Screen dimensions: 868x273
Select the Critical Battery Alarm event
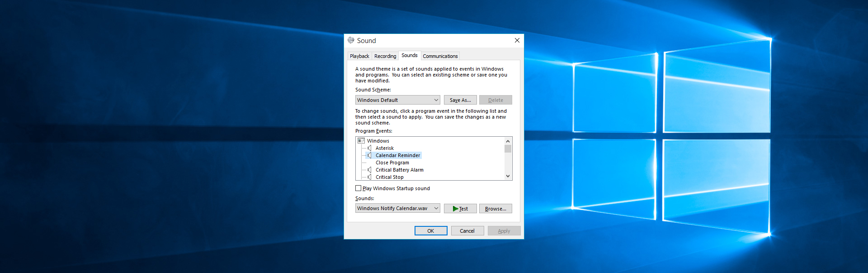tap(400, 170)
